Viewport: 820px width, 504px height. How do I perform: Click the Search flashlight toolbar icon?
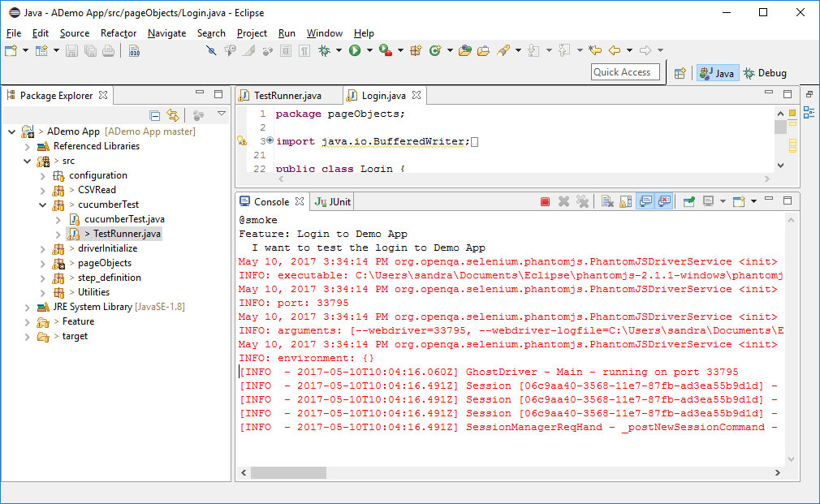[503, 50]
